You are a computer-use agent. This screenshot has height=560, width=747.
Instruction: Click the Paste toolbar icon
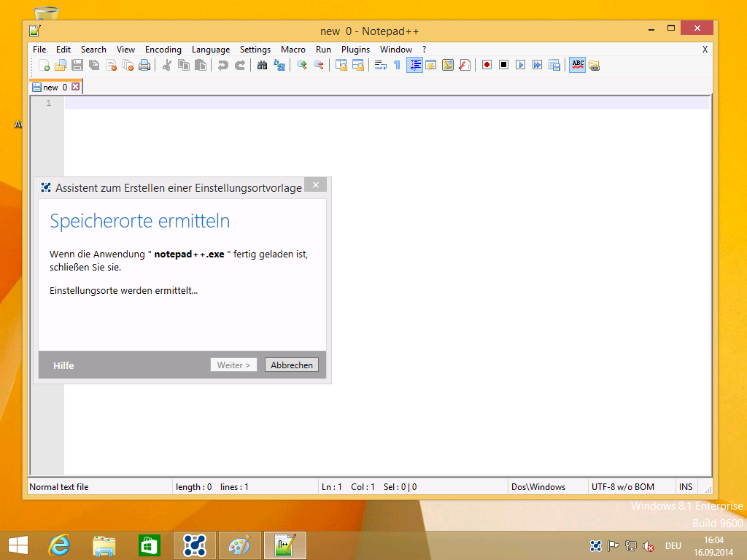tap(201, 65)
